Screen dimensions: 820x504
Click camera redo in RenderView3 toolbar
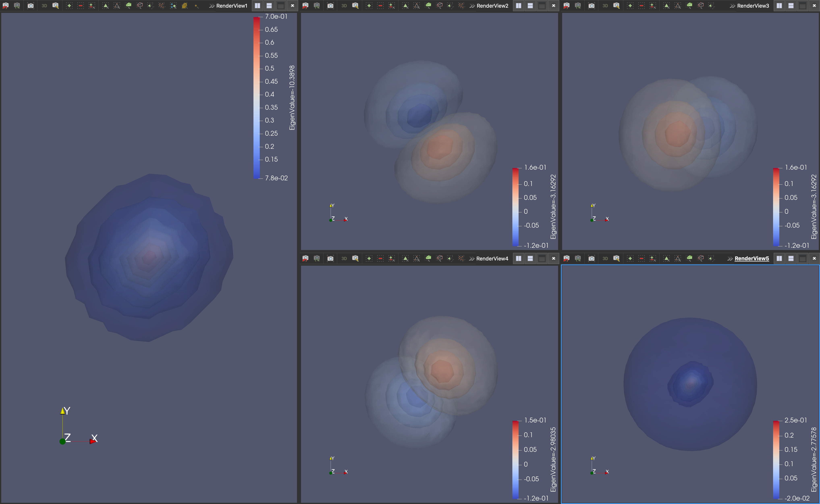[578, 6]
